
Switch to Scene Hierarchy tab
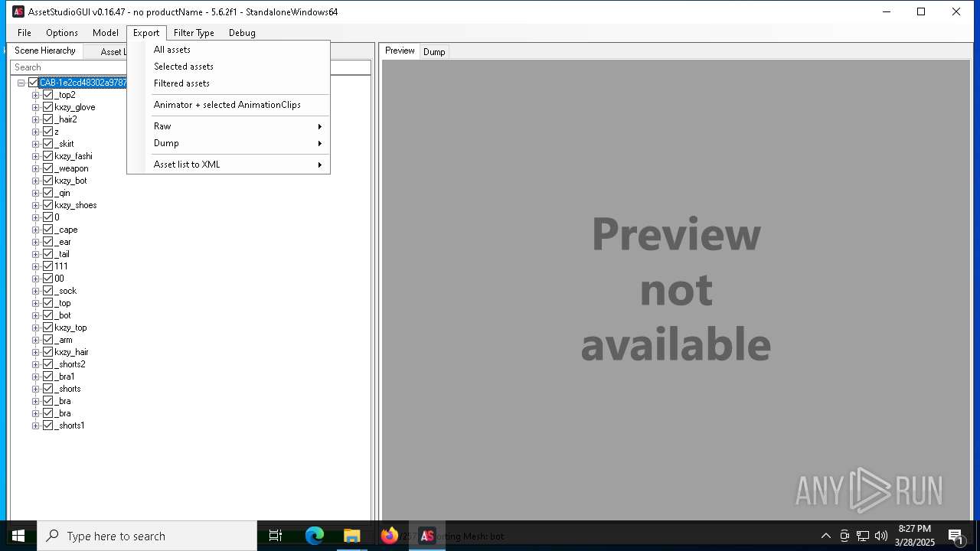(45, 51)
